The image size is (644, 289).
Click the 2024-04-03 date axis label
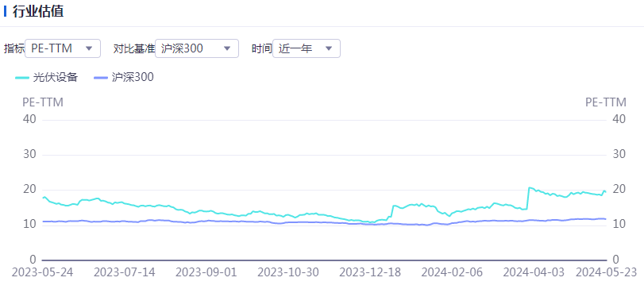click(x=534, y=272)
